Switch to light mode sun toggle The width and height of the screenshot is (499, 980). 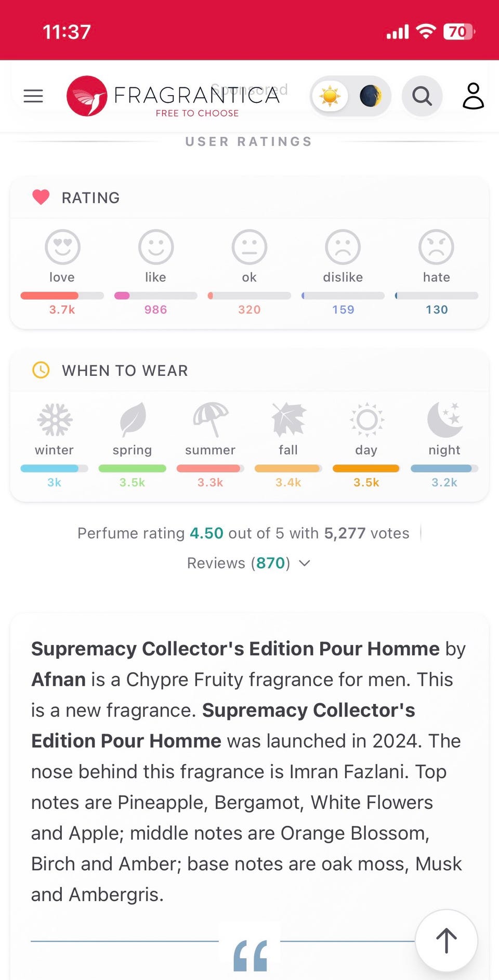[x=330, y=96]
